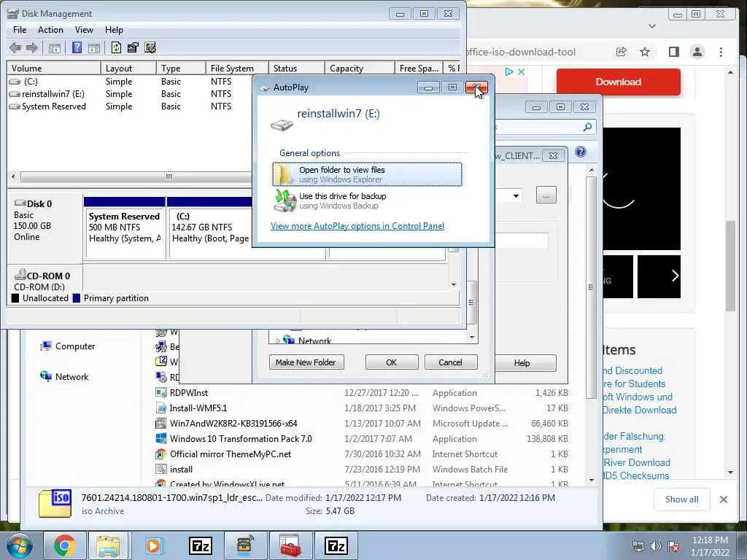Click last Disk Management toolbar icon with gear
This screenshot has width=747, height=560.
(150, 47)
